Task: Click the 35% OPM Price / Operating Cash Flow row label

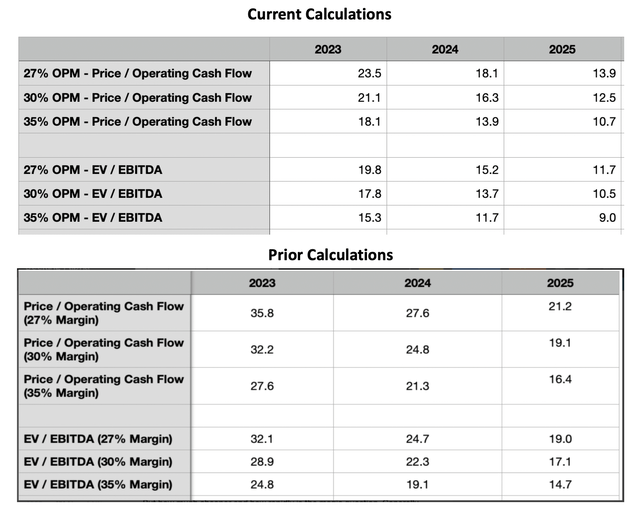Action: pyautogui.click(x=138, y=122)
